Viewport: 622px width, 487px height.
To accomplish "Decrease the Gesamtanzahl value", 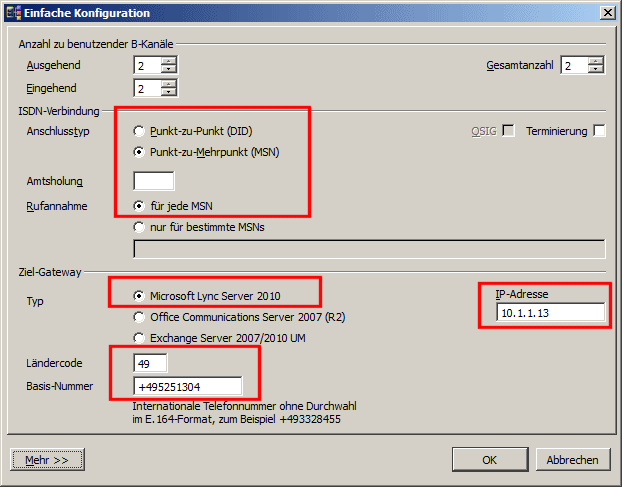I will click(595, 69).
